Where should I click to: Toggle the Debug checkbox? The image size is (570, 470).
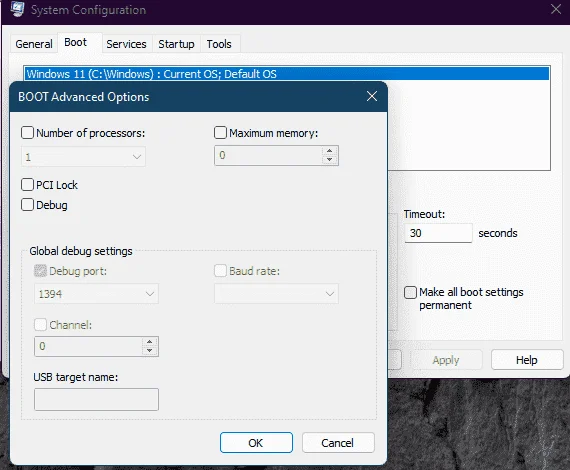click(28, 205)
